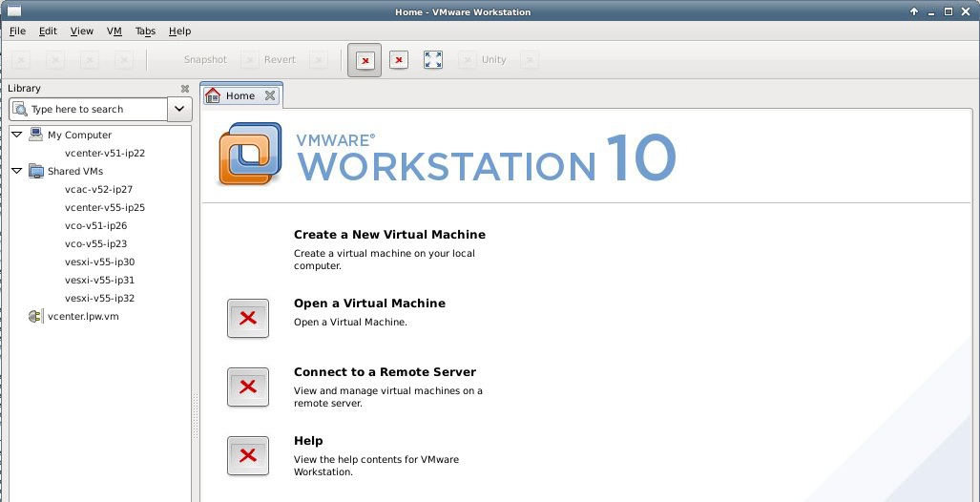
Task: Close the Home tab with its X
Action: (270, 95)
